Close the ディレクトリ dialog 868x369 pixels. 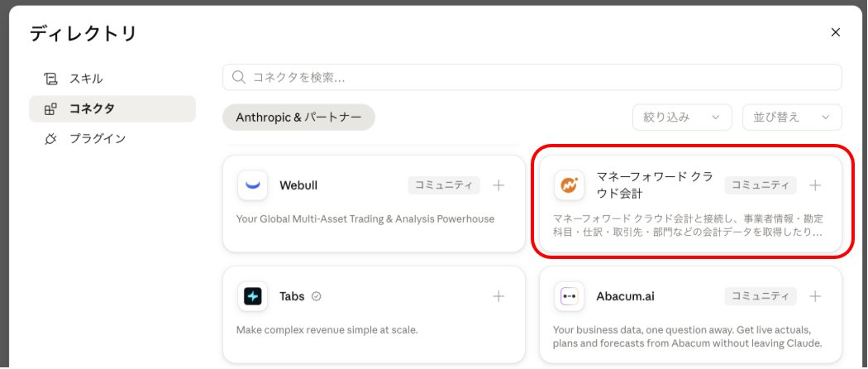835,32
